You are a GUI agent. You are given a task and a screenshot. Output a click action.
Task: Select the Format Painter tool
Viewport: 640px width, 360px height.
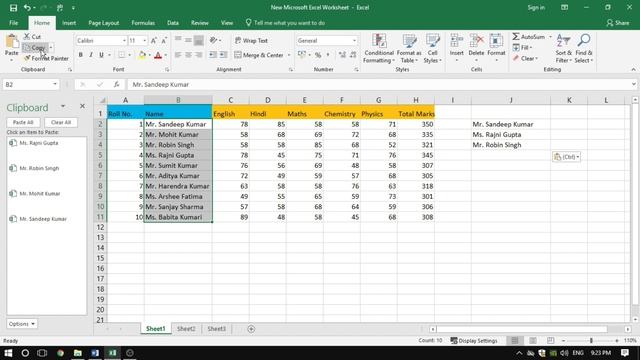(x=46, y=58)
